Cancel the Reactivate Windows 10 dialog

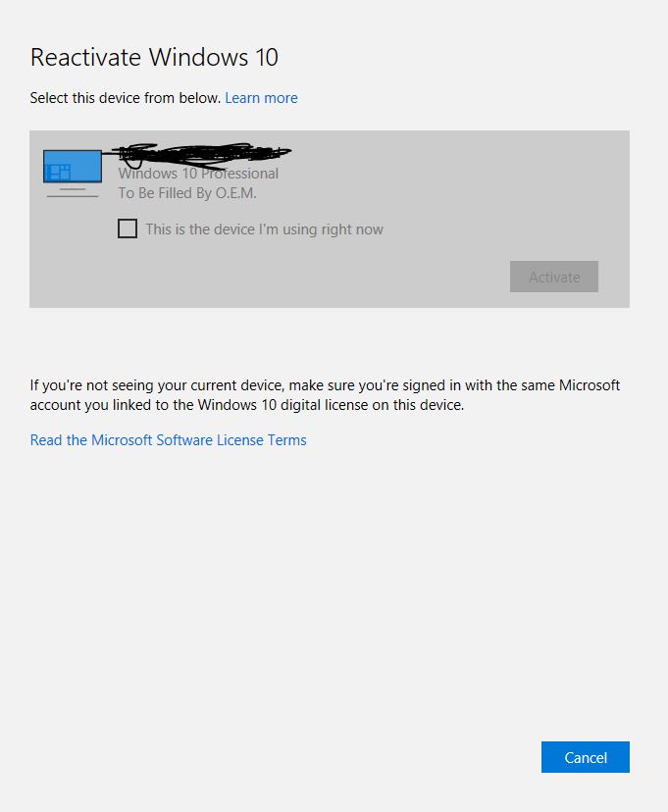pos(586,757)
